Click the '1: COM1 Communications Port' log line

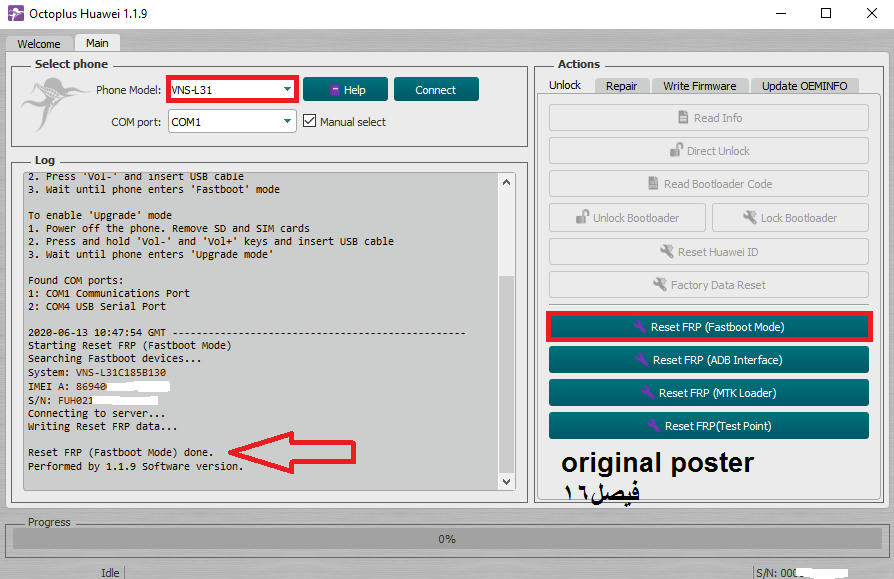coord(109,293)
